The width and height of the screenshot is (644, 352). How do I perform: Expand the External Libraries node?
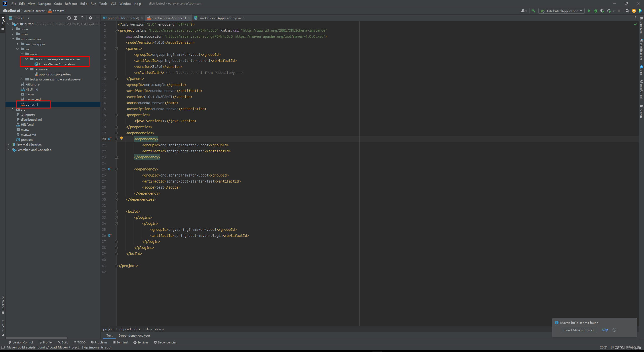tap(9, 145)
